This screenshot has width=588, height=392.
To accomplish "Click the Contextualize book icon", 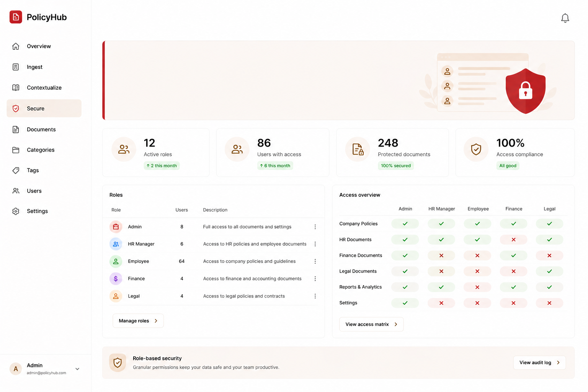I will [16, 88].
